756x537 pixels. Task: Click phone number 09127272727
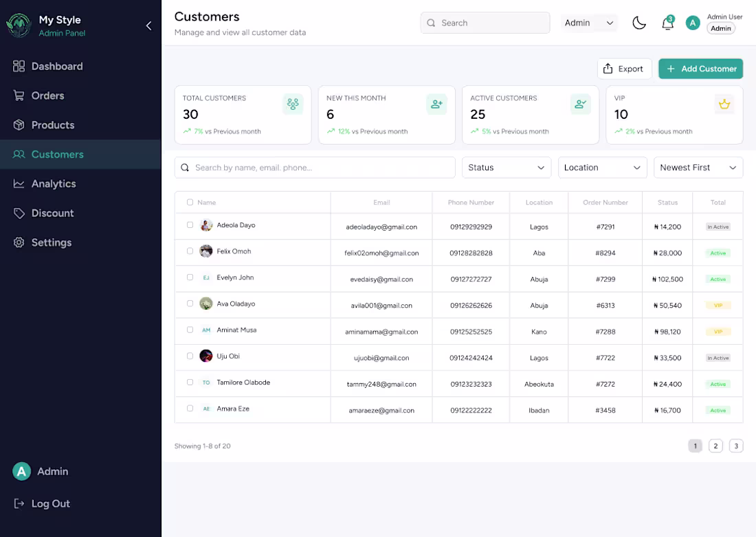(471, 279)
